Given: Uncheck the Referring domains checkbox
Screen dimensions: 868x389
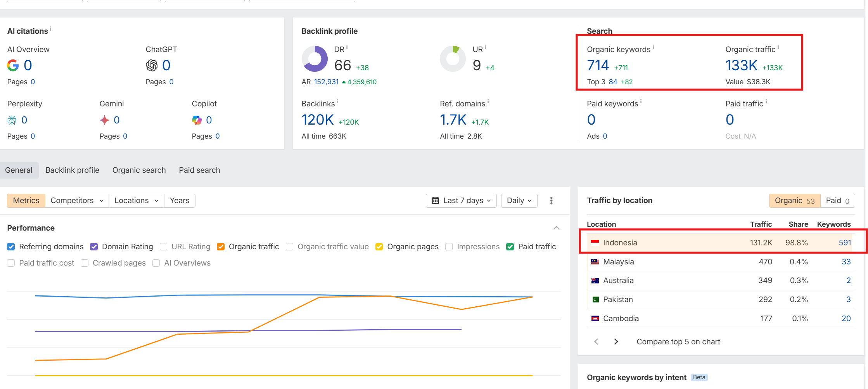Looking at the screenshot, I should (10, 247).
